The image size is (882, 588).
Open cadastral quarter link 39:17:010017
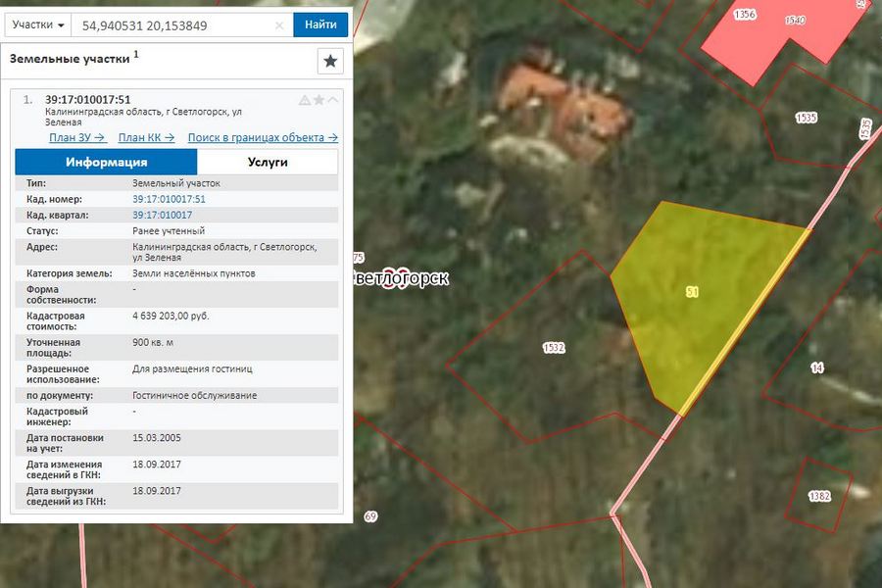click(x=162, y=215)
